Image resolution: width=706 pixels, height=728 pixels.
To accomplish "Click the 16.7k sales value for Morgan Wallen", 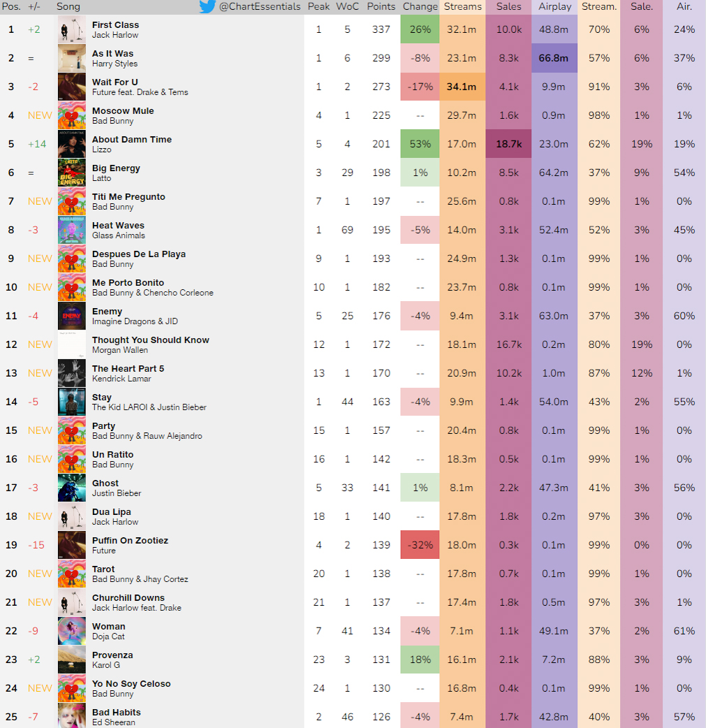I will 509,344.
